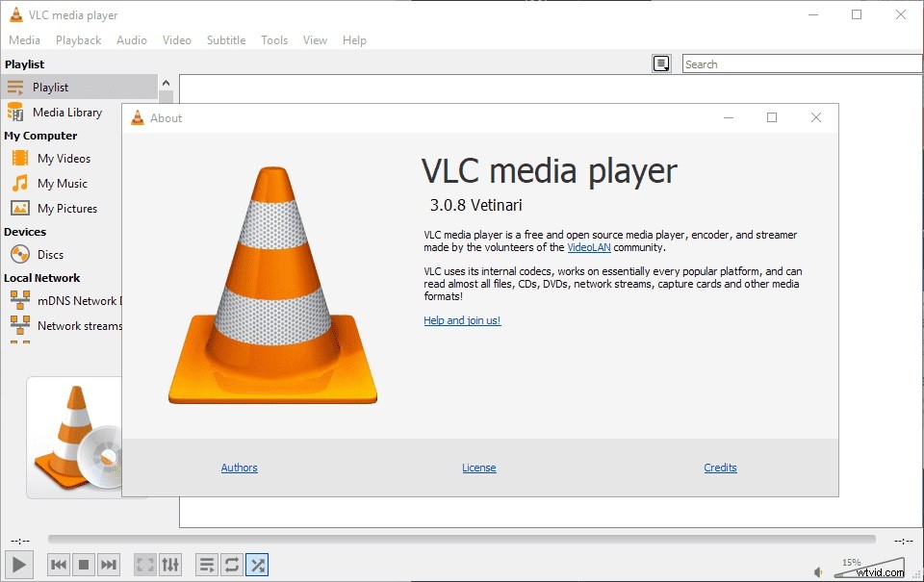
Task: Click the Authors link in About dialog
Action: click(239, 468)
